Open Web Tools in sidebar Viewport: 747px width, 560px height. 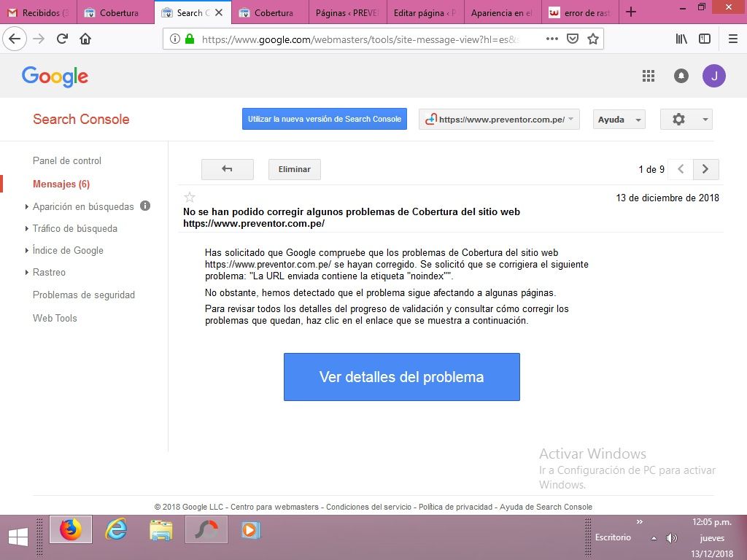pyautogui.click(x=54, y=318)
